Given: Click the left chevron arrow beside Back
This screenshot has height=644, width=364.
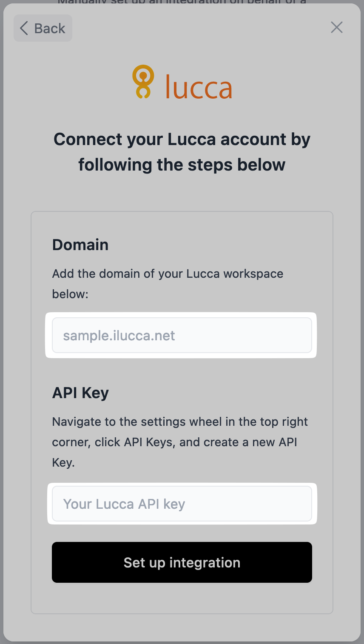Looking at the screenshot, I should point(24,28).
